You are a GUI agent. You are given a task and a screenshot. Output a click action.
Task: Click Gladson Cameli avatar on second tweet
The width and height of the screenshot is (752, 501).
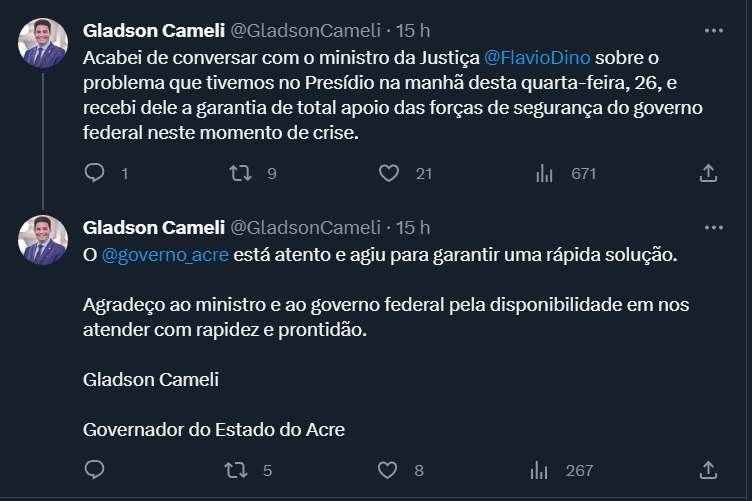point(43,240)
